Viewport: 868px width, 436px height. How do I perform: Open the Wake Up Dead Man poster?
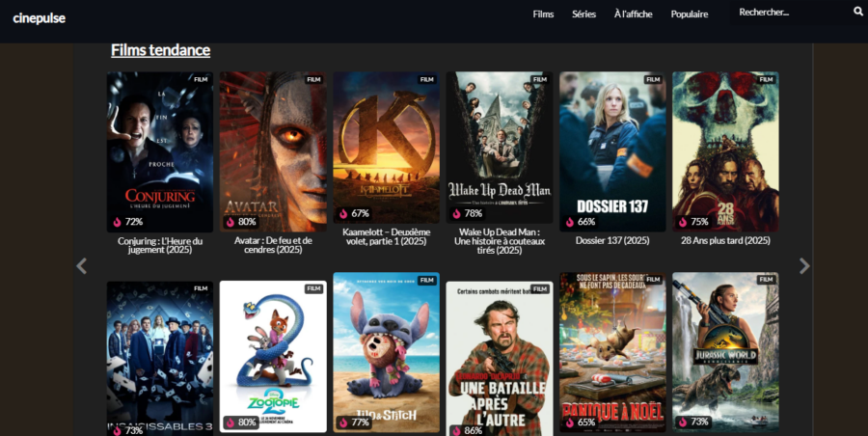(x=500, y=148)
